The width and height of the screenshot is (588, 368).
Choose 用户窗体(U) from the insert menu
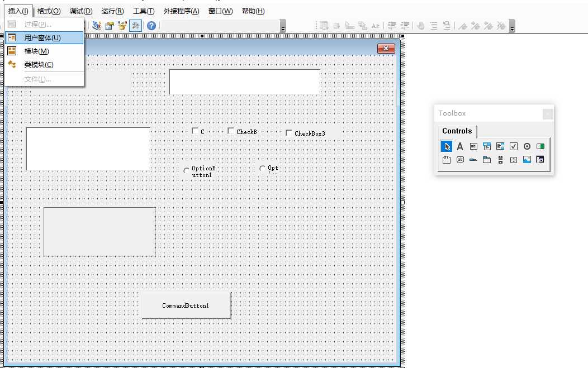point(44,38)
